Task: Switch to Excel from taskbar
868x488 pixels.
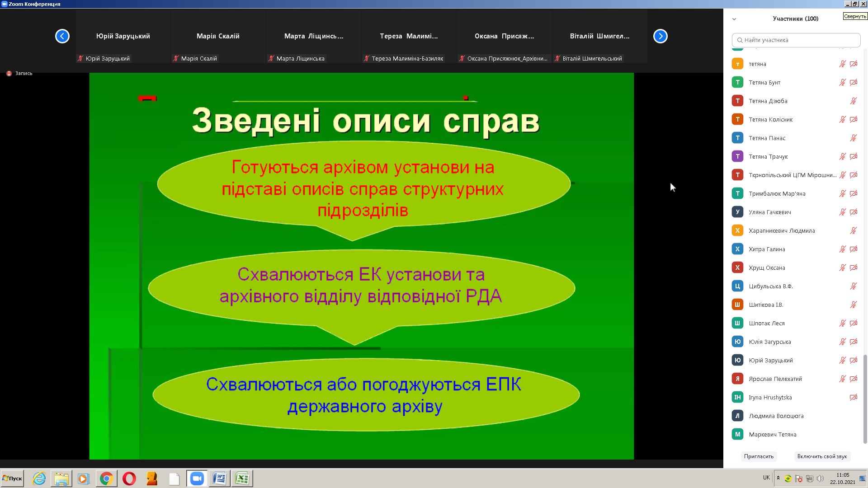Action: [x=242, y=479]
